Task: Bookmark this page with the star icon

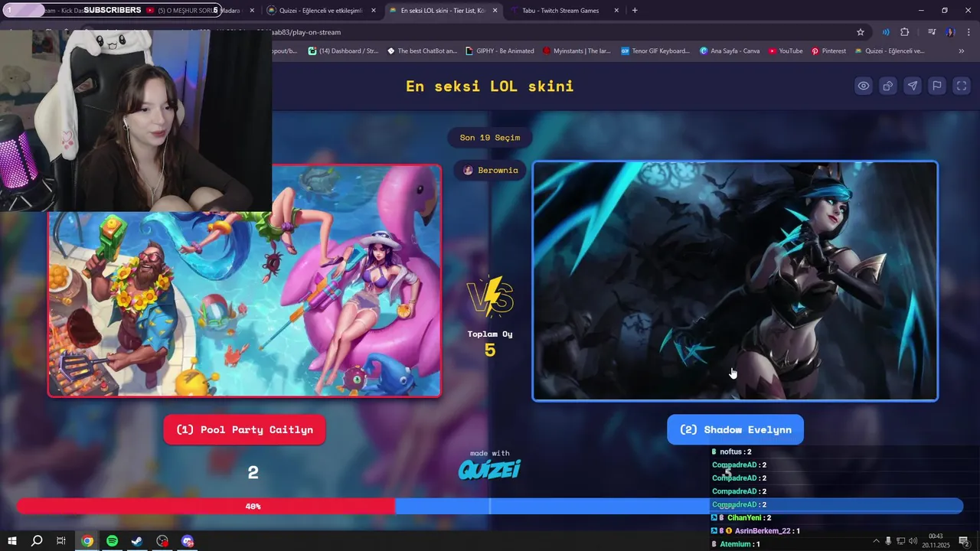Action: [861, 32]
